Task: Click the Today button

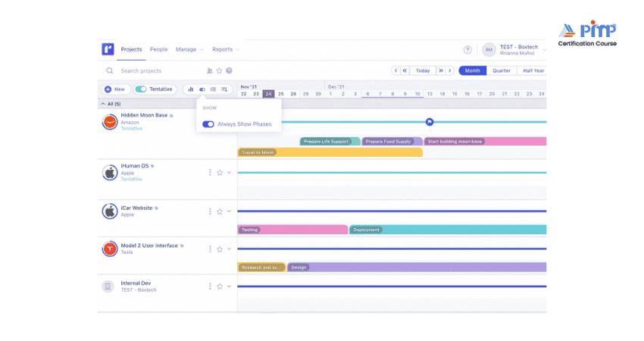Action: 423,70
